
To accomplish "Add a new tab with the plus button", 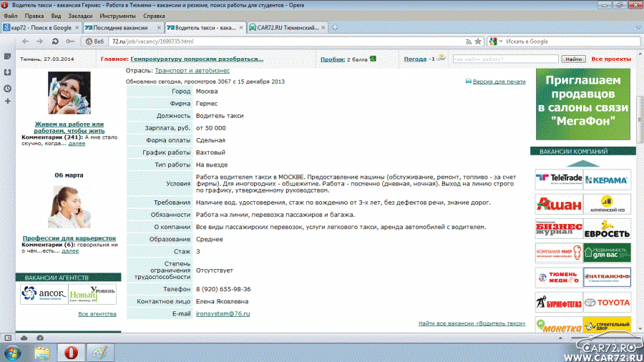I will pos(335,27).
